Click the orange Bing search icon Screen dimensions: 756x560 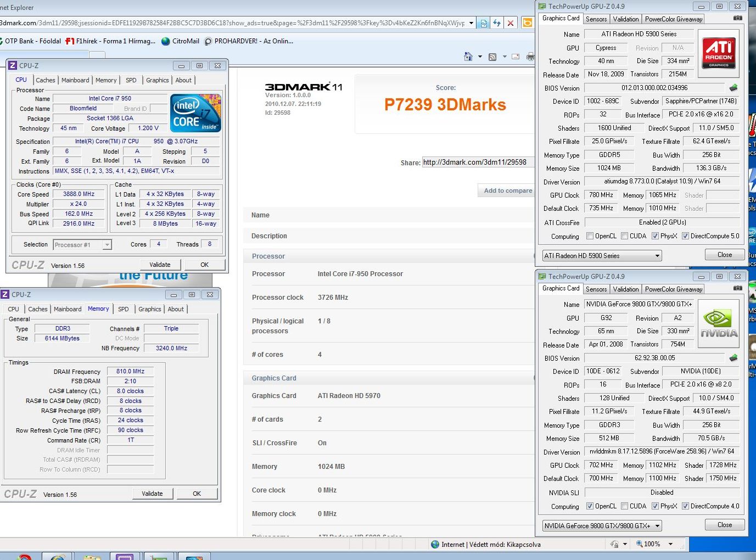(x=527, y=23)
